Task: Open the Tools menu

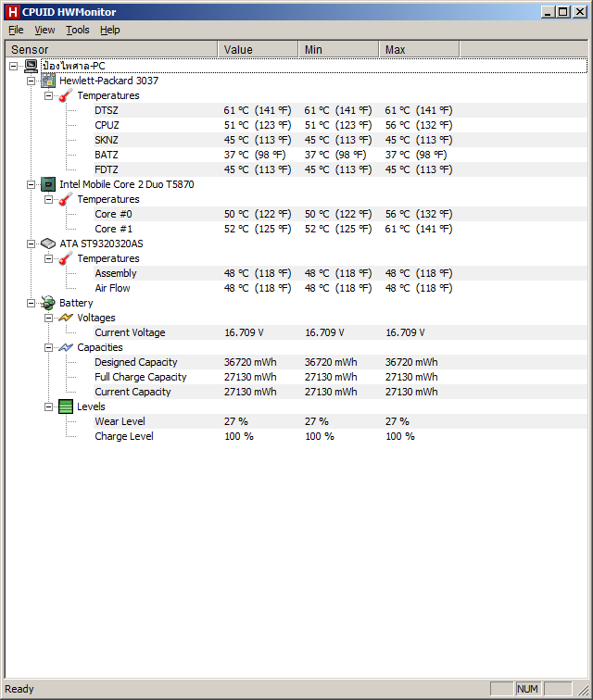Action: [78, 30]
